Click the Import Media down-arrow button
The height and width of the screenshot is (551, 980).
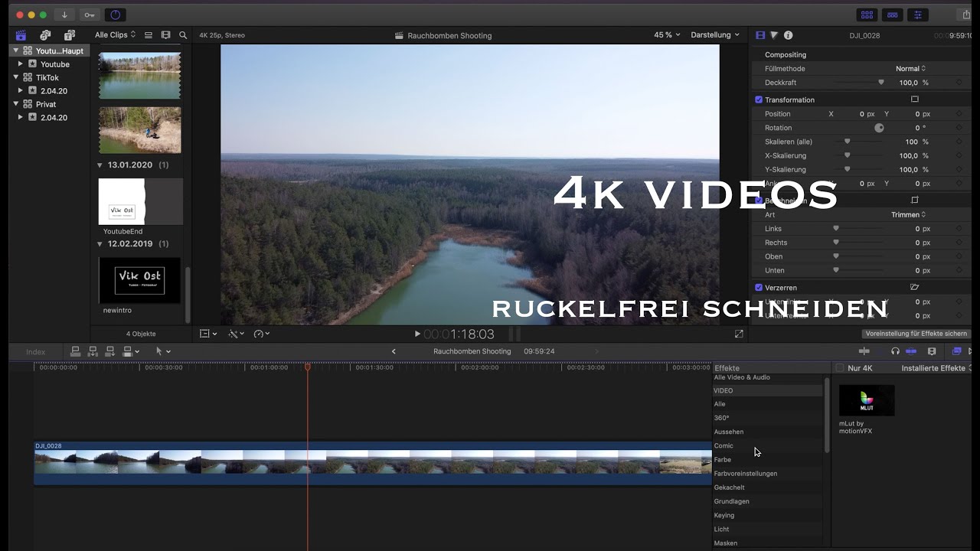(64, 15)
